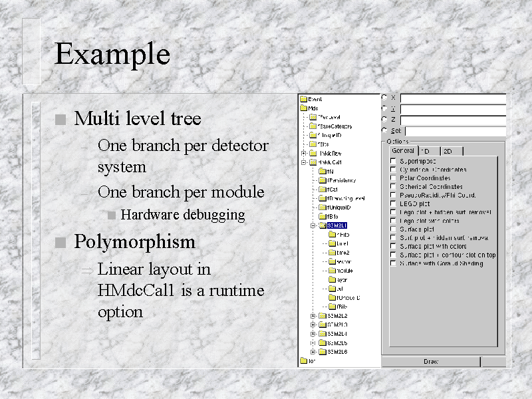Enable the Superimpose checkbox

(393, 161)
